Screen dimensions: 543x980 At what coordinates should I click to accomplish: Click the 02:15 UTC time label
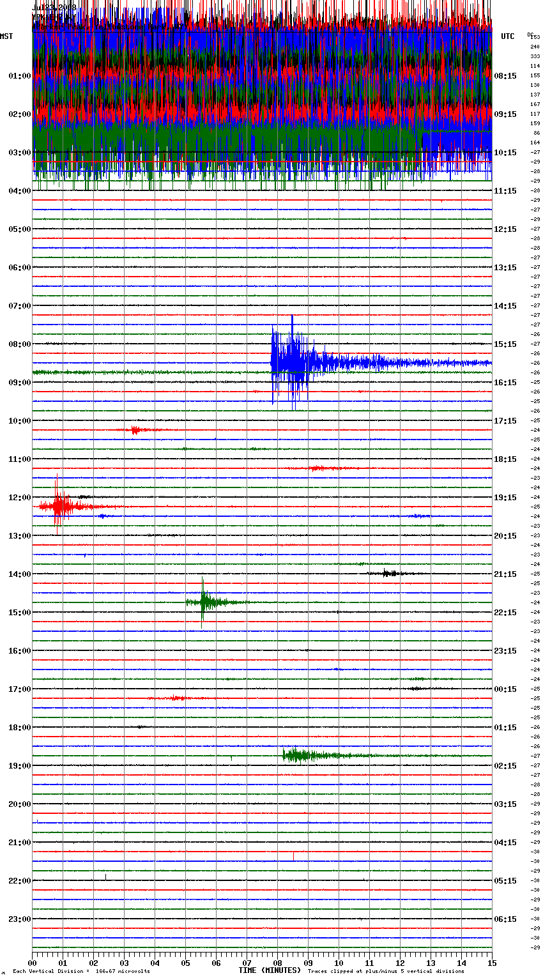(505, 766)
